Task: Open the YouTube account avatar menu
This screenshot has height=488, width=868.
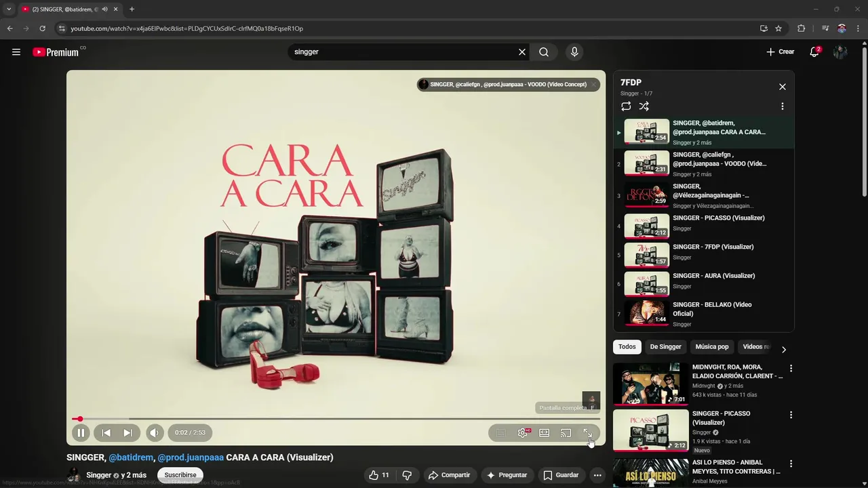Action: click(840, 52)
